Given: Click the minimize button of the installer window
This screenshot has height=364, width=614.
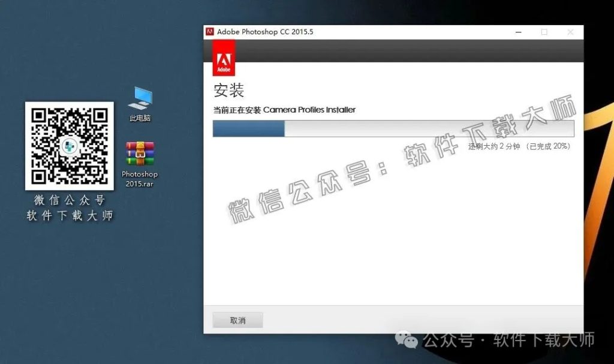Looking at the screenshot, I should pyautogui.click(x=518, y=32).
